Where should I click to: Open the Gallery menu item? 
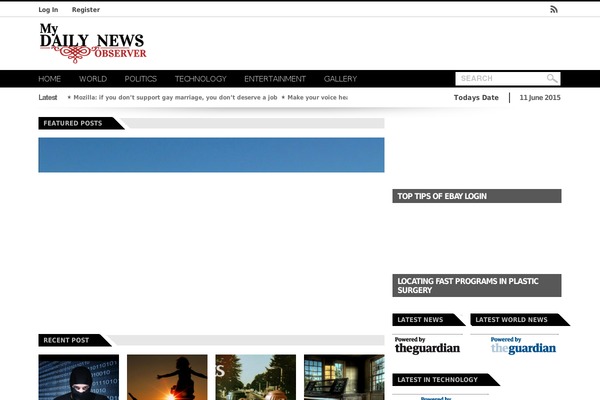tap(340, 79)
